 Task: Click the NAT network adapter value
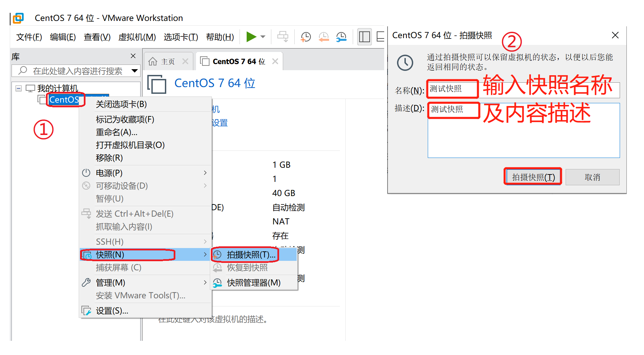point(281,221)
